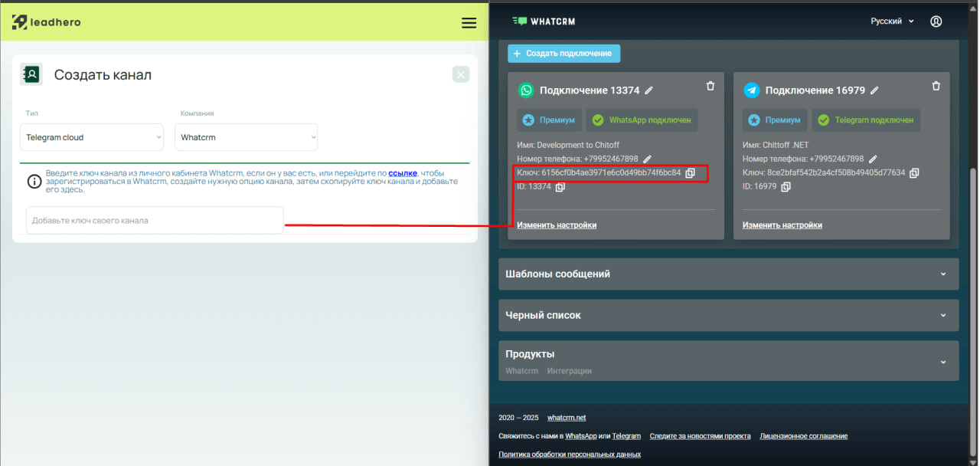The height and width of the screenshot is (466, 980).
Task: Click the Создать подключение button
Action: pos(563,54)
